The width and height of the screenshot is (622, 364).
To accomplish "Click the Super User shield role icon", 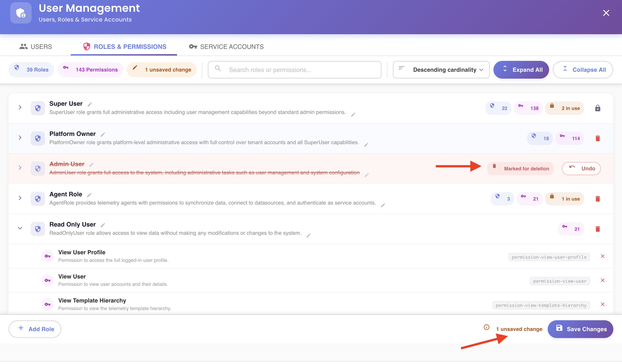I will (38, 108).
